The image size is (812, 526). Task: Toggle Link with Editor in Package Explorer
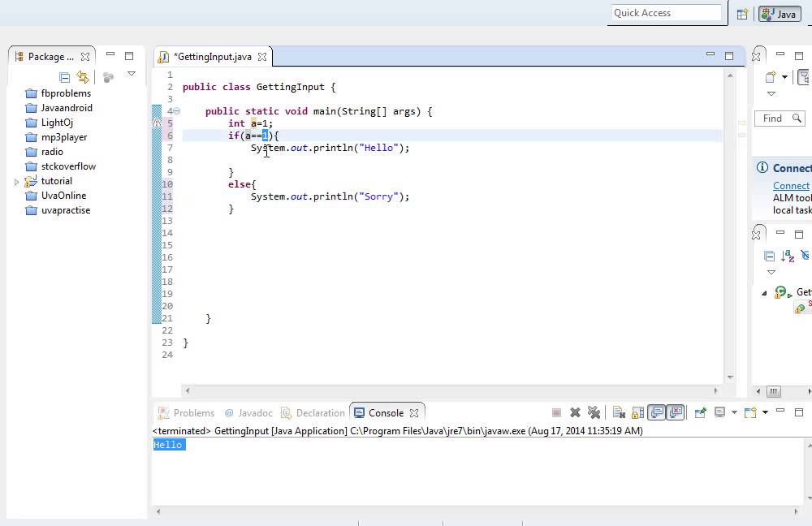point(83,77)
